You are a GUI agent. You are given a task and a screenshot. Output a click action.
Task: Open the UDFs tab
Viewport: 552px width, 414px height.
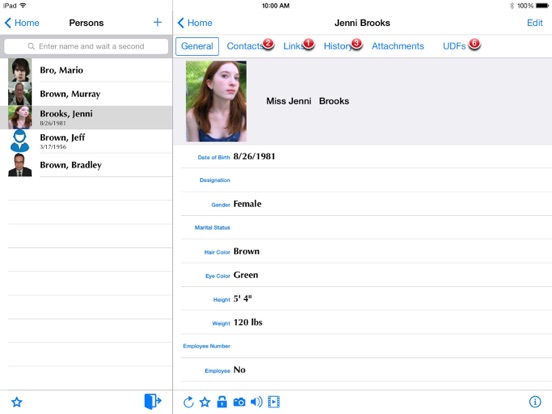tap(454, 46)
